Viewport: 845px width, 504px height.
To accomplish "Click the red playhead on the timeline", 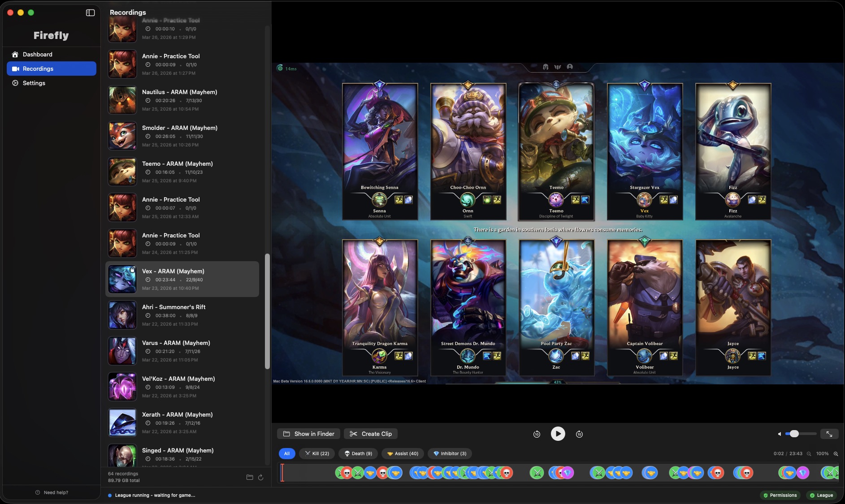I will tap(282, 473).
